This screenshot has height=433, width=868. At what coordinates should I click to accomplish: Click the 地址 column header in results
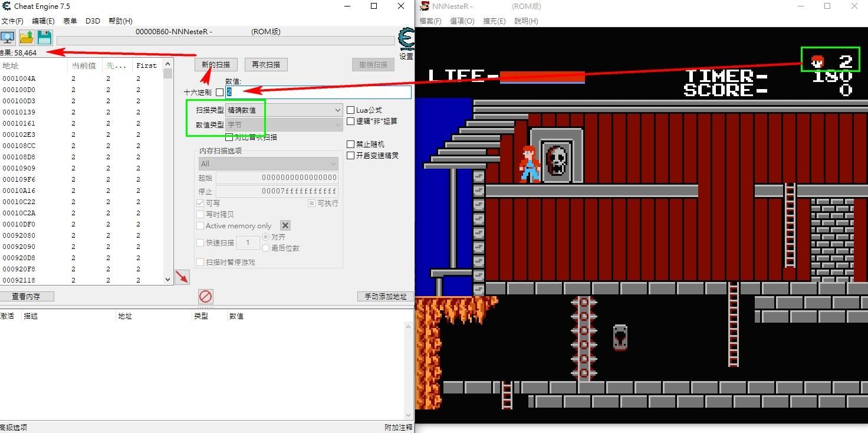point(34,65)
